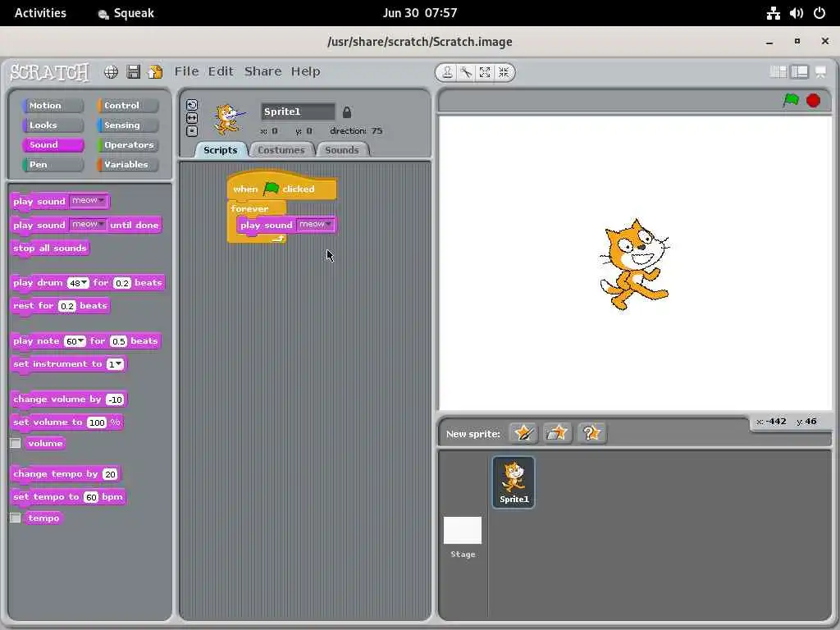Click the forever block in the script
The width and height of the screenshot is (840, 630).
249,208
